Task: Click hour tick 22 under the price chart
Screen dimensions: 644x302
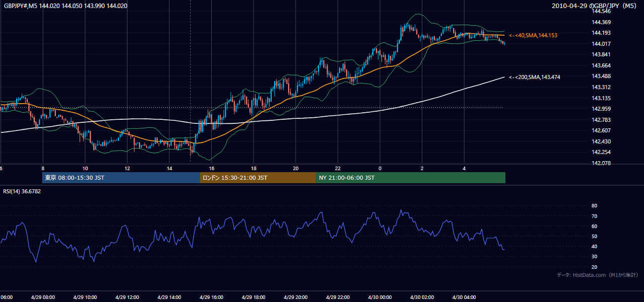Action: point(338,169)
